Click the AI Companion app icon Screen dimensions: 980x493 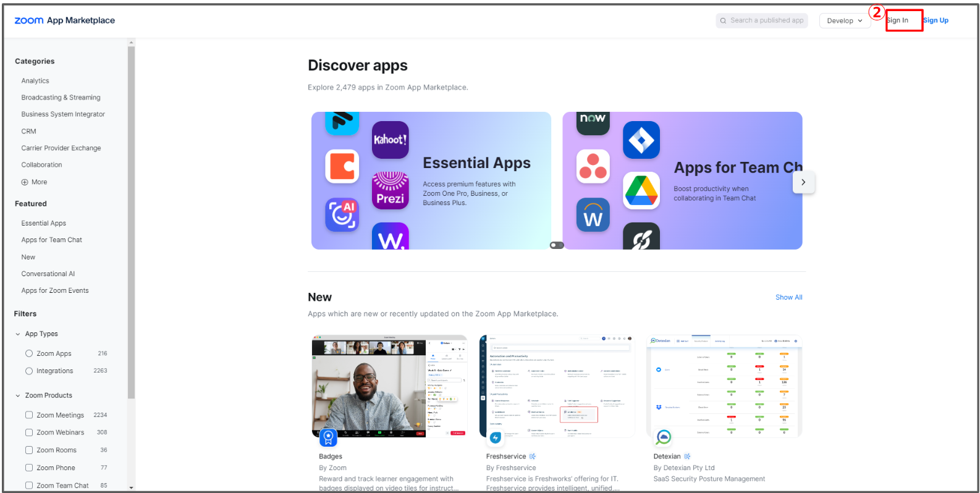click(x=342, y=214)
